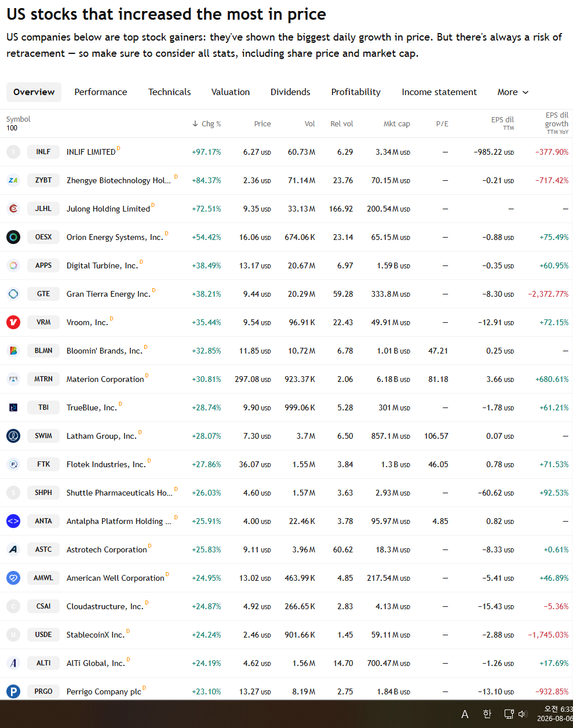Click the AMWL American Well logo icon

[13, 578]
